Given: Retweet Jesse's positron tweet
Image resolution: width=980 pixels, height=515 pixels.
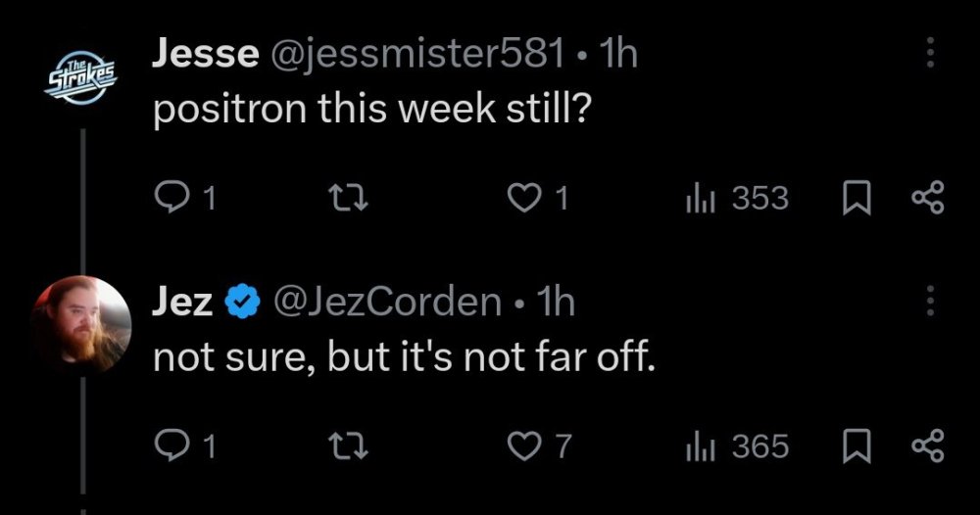Looking at the screenshot, I should point(348,198).
